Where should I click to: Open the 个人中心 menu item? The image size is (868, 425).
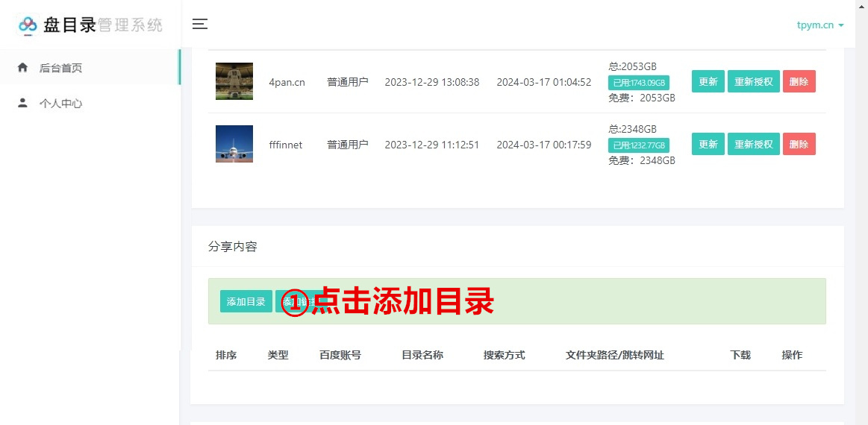pyautogui.click(x=90, y=103)
